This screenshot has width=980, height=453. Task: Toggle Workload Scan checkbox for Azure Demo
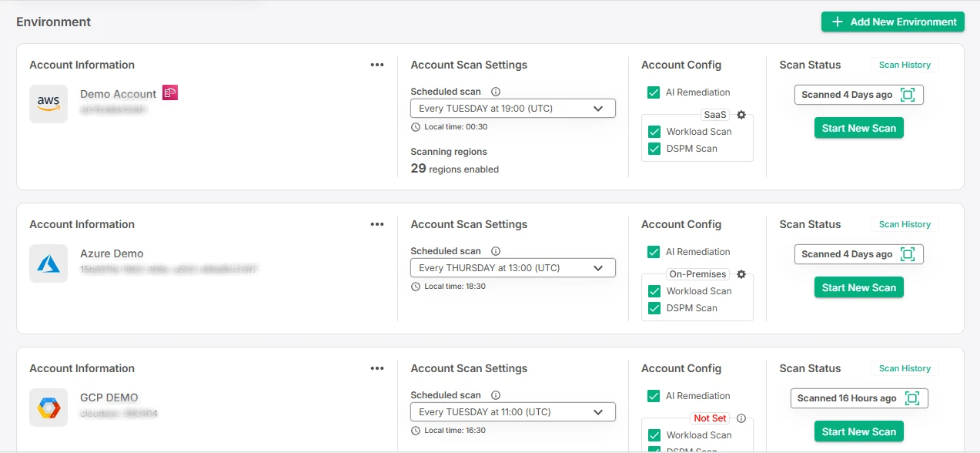coord(654,291)
